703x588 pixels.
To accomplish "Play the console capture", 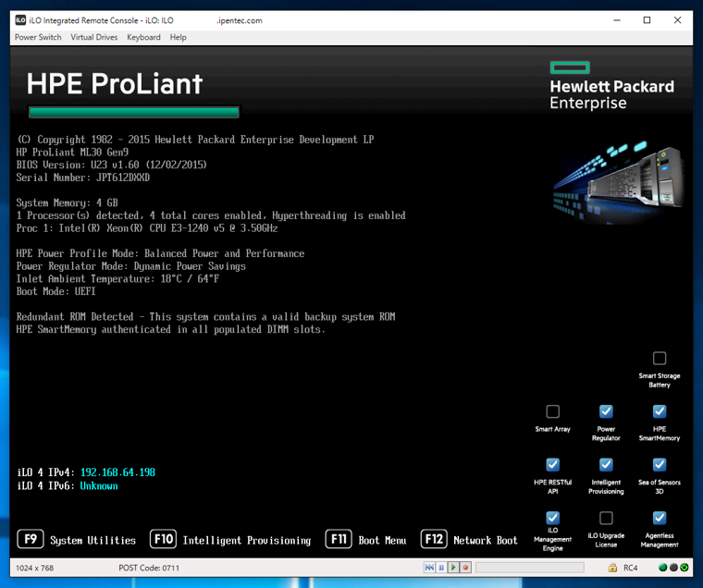I will tap(453, 568).
